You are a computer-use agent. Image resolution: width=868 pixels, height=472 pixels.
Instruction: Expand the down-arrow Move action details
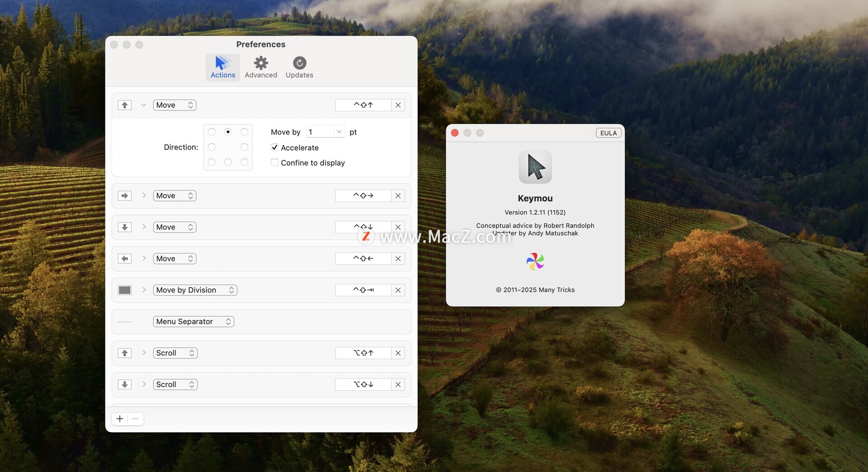pyautogui.click(x=144, y=227)
